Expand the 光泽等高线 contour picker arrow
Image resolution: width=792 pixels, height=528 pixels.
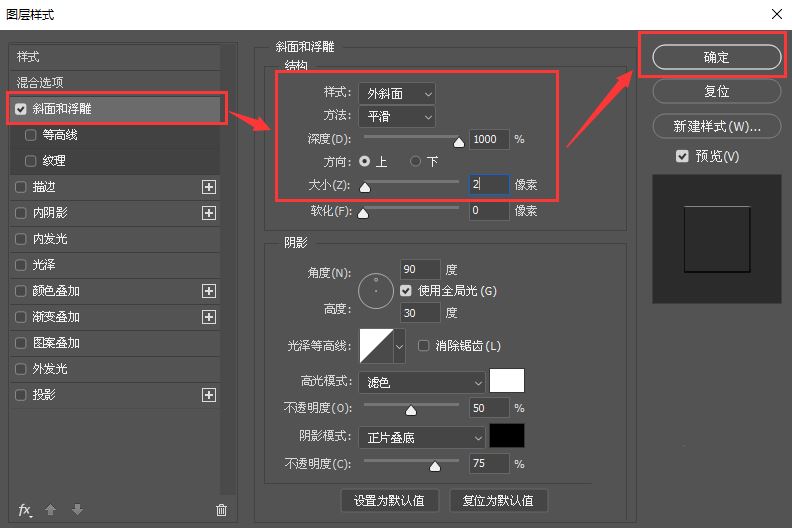coord(400,346)
